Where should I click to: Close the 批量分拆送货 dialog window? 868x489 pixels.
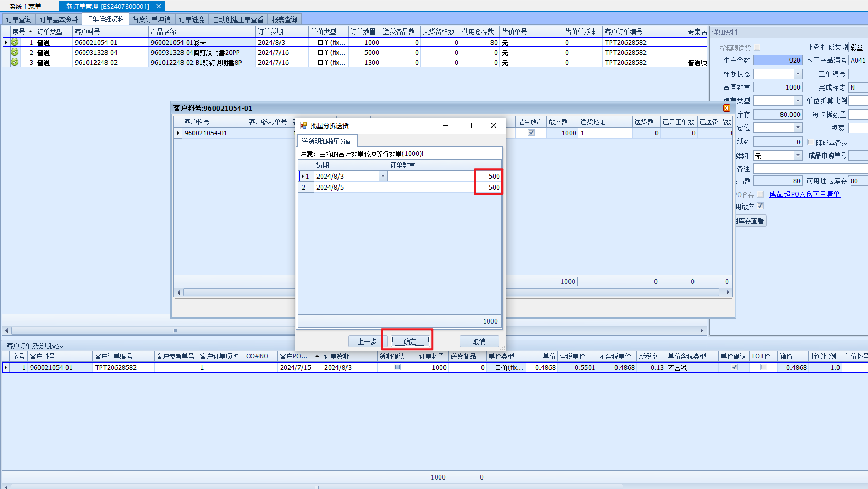[494, 125]
